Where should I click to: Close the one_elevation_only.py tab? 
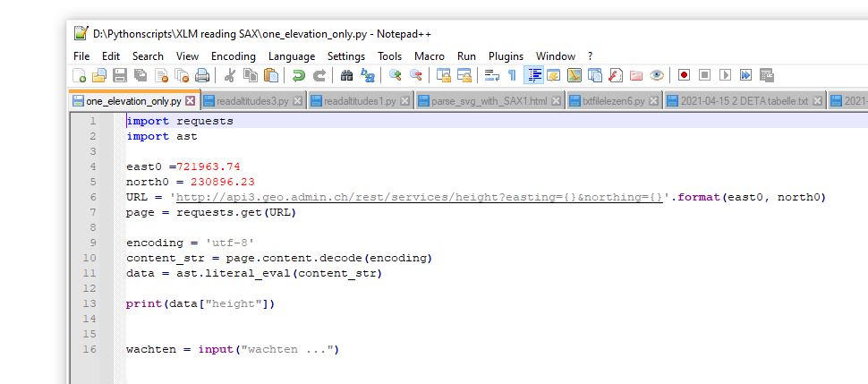click(190, 101)
